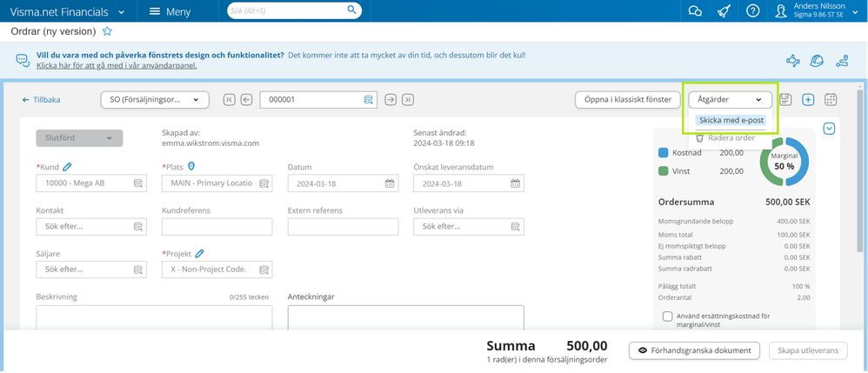Enable Använd ersättningskostnad för marginal/vinst checkbox

pos(668,316)
